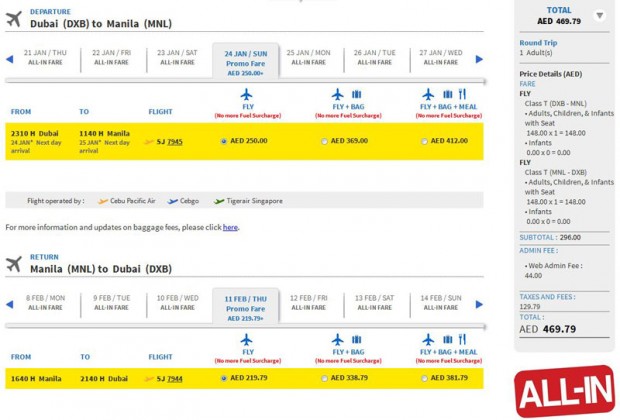Choose 25 JAN / MON departure tab
This screenshot has width=620, height=420.
[x=308, y=57]
